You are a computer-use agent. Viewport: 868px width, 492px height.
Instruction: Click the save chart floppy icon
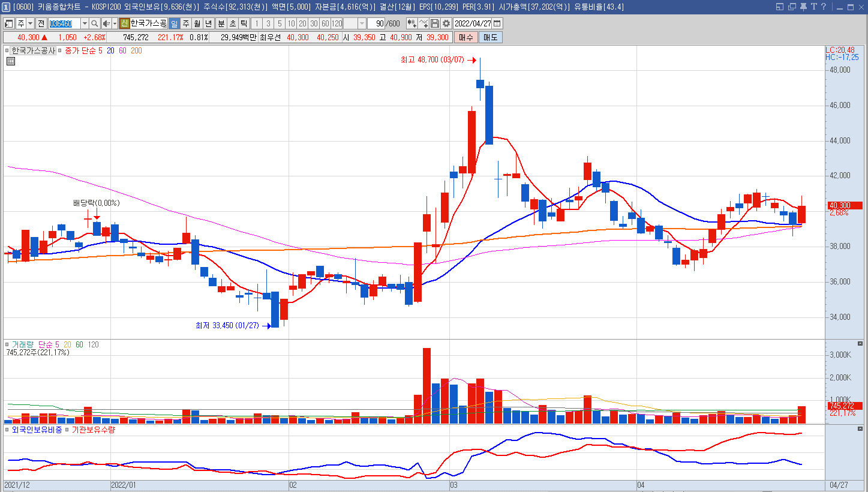(435, 23)
